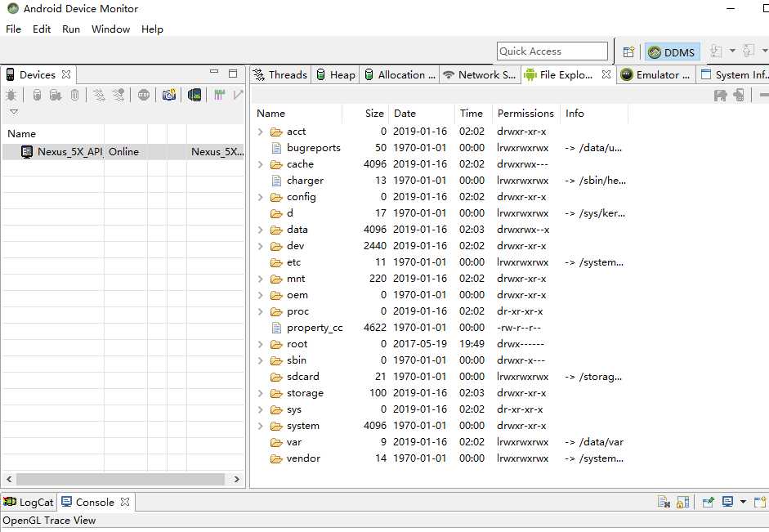Open the Display Selected Console dropdown arrow
Screen dimensions: 769x532
tap(743, 502)
